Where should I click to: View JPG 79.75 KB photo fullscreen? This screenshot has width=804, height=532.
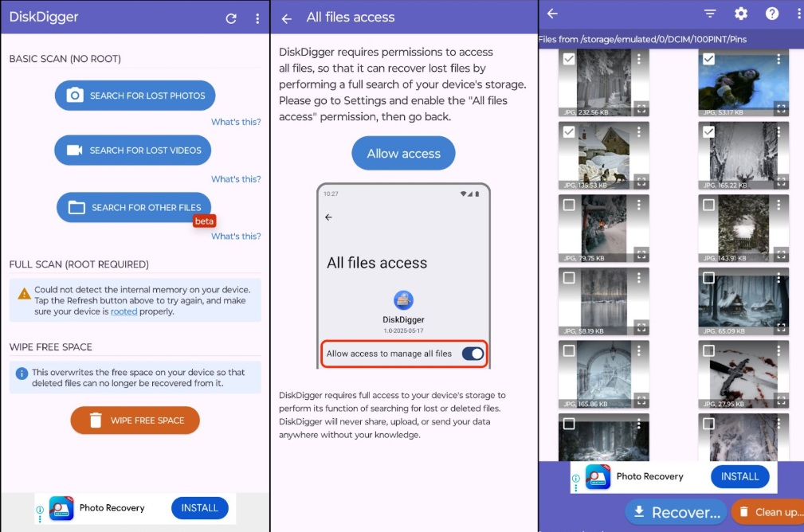[641, 254]
